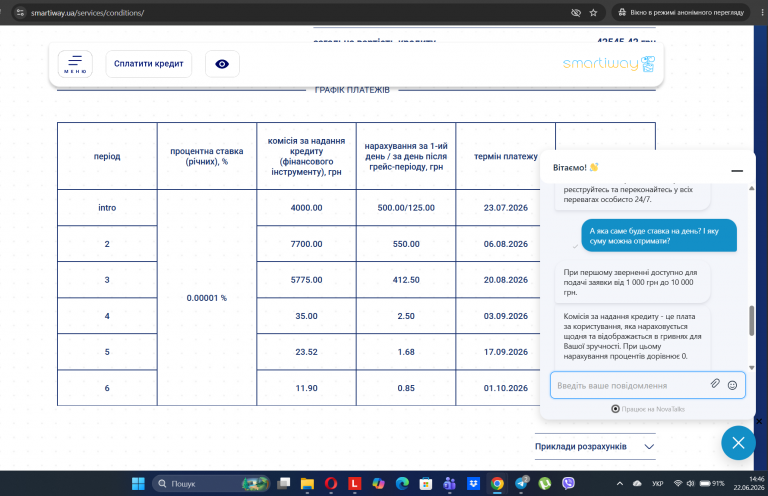The image size is (768, 496).
Task: Open File Explorer from the taskbar
Action: pyautogui.click(x=307, y=484)
